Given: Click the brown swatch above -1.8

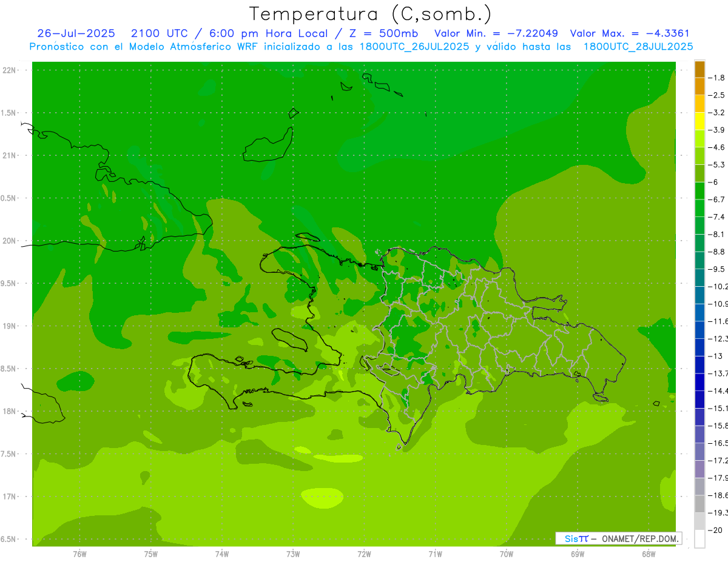Looking at the screenshot, I should [699, 69].
